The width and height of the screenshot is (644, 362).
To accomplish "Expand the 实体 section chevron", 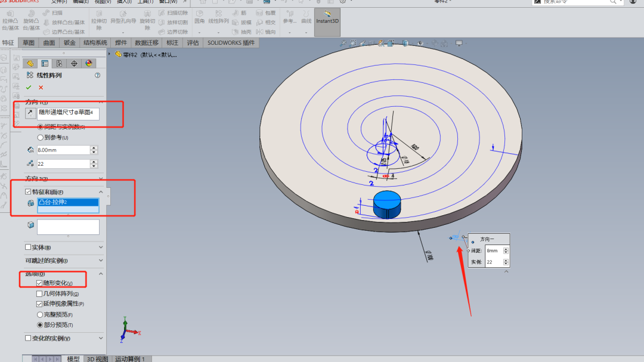I will [101, 247].
